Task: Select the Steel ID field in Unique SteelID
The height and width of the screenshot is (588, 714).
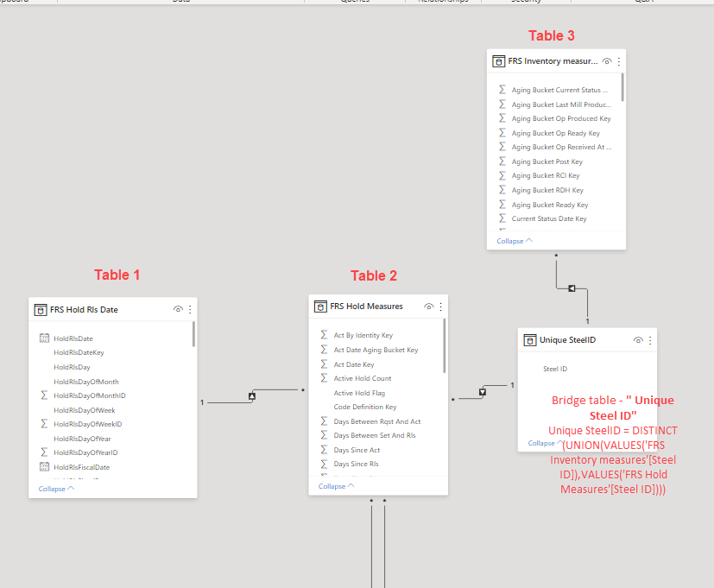Action: (x=555, y=369)
